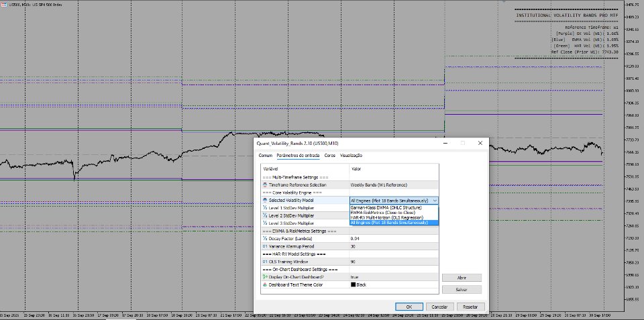The width and height of the screenshot is (644, 320).
Task: Click the Level 1 StdDev Multiplier fraction icon
Action: 265,208
